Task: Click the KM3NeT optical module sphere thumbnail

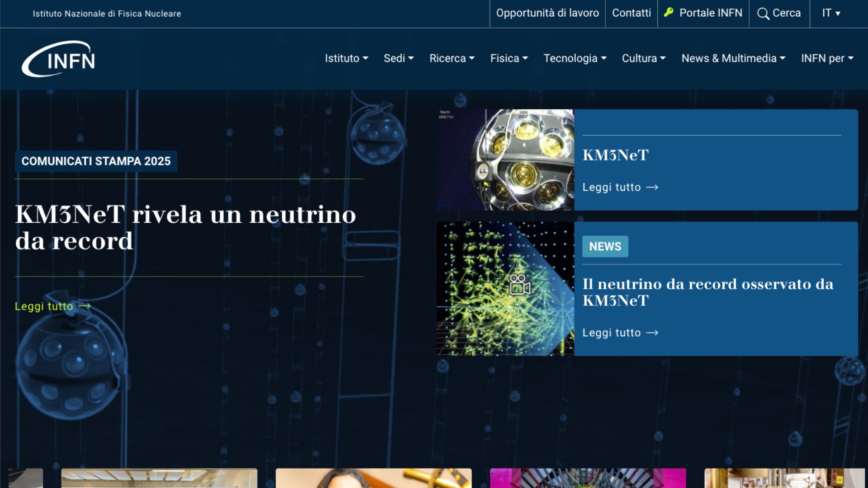Action: [x=505, y=160]
